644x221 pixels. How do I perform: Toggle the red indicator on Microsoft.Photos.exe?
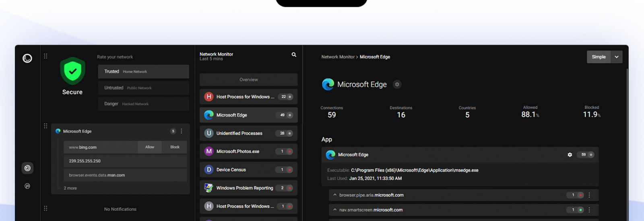(284, 151)
